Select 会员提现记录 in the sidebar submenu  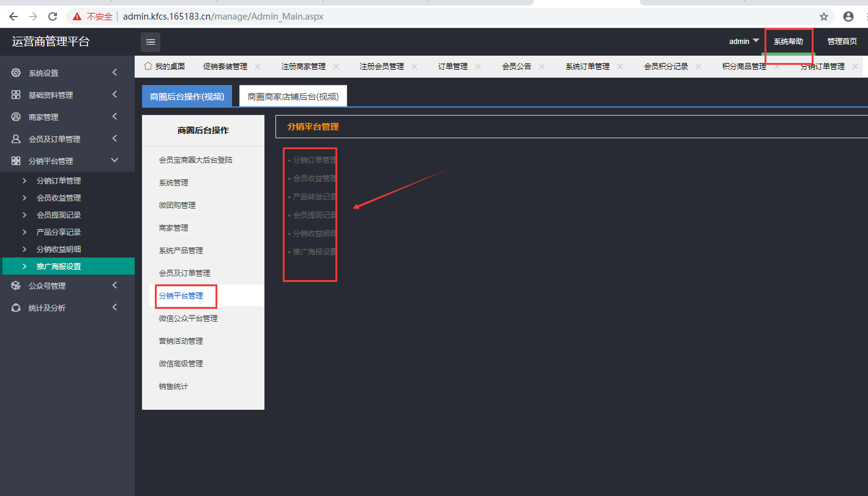pyautogui.click(x=59, y=215)
